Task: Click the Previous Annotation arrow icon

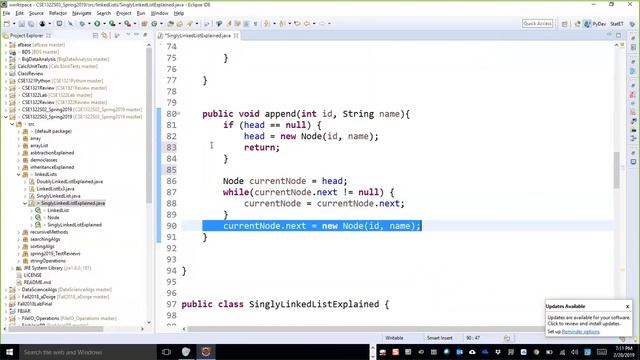Action: pyautogui.click(x=282, y=24)
